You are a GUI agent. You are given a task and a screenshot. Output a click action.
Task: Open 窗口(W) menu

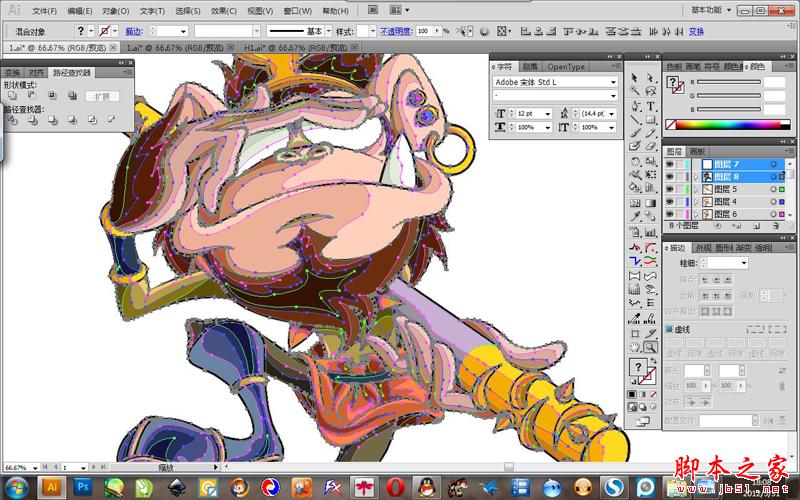pos(297,11)
